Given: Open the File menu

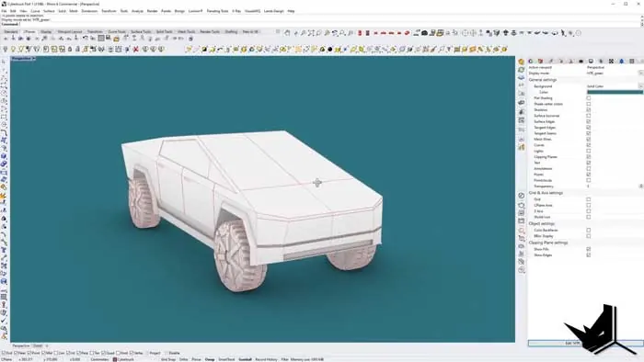Looking at the screenshot, I should [4, 11].
